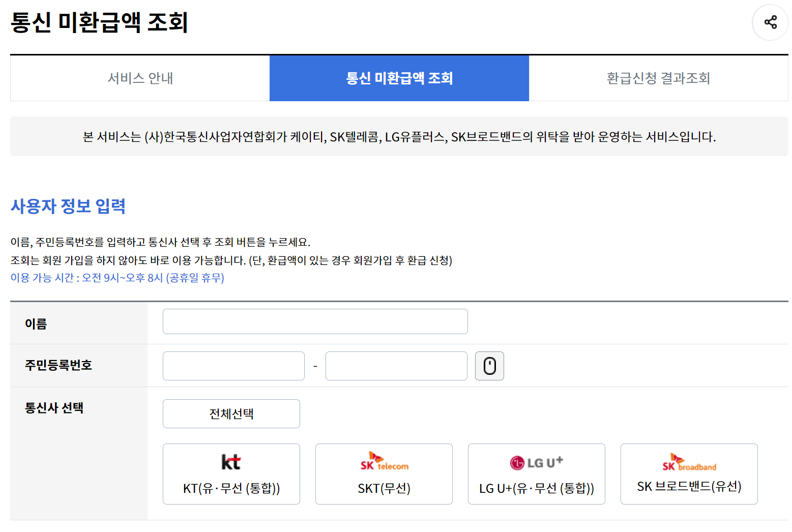Viewport: 792px width, 532px height.
Task: Select the LG U+(유·무선 (통합)) card
Action: (536, 474)
